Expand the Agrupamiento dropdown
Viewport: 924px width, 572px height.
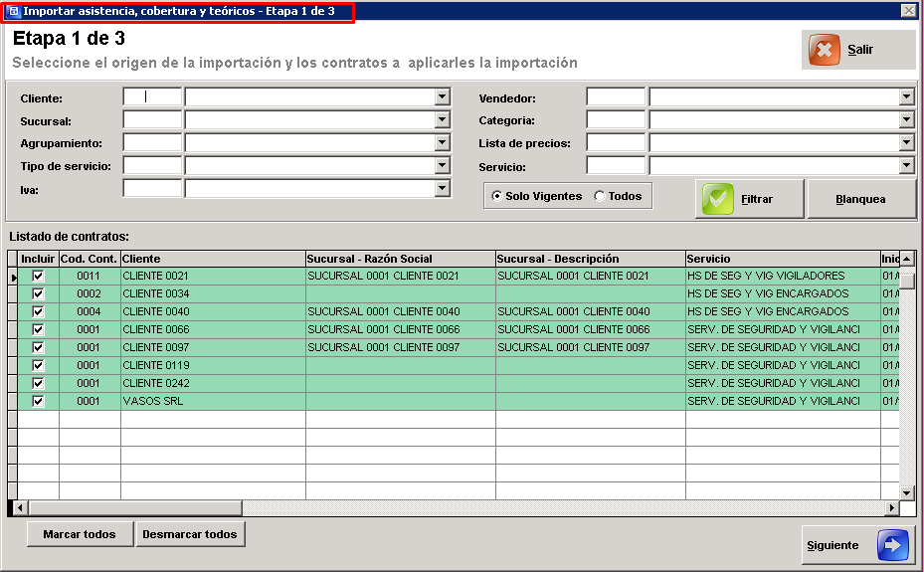click(442, 142)
